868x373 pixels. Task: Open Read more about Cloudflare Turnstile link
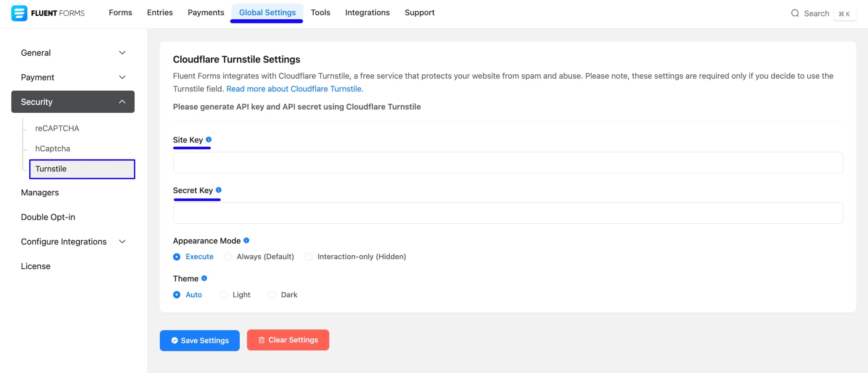coord(295,89)
